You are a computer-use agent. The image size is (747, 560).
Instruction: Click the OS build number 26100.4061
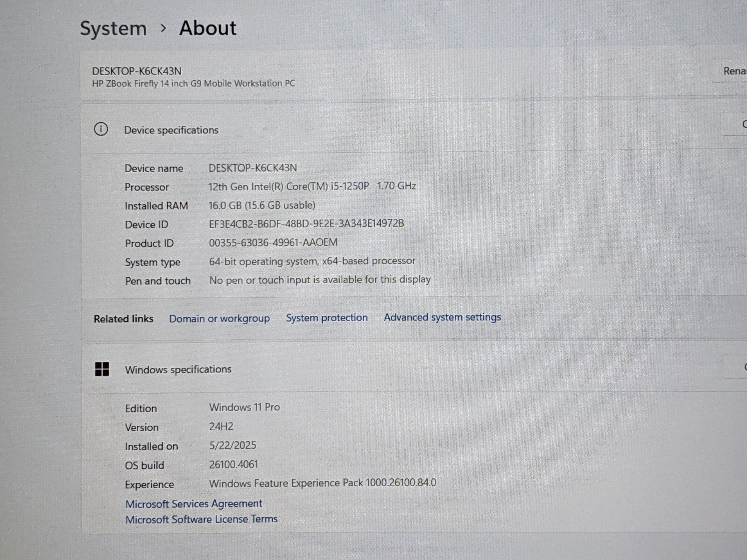233,464
